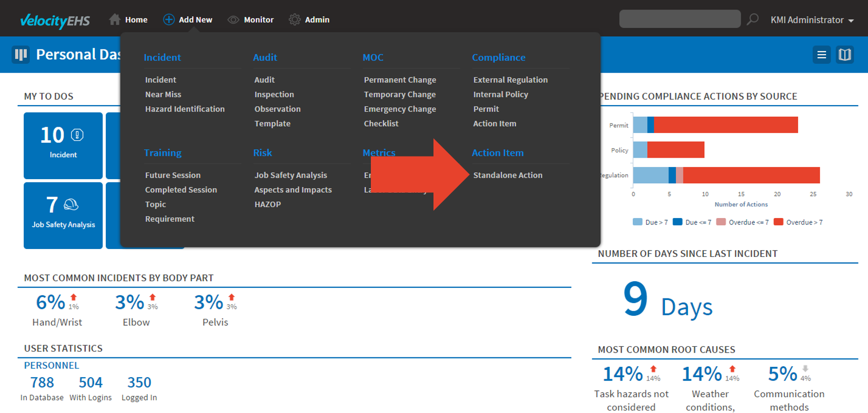Click the Personal Dashboard columns icon

[x=21, y=55]
